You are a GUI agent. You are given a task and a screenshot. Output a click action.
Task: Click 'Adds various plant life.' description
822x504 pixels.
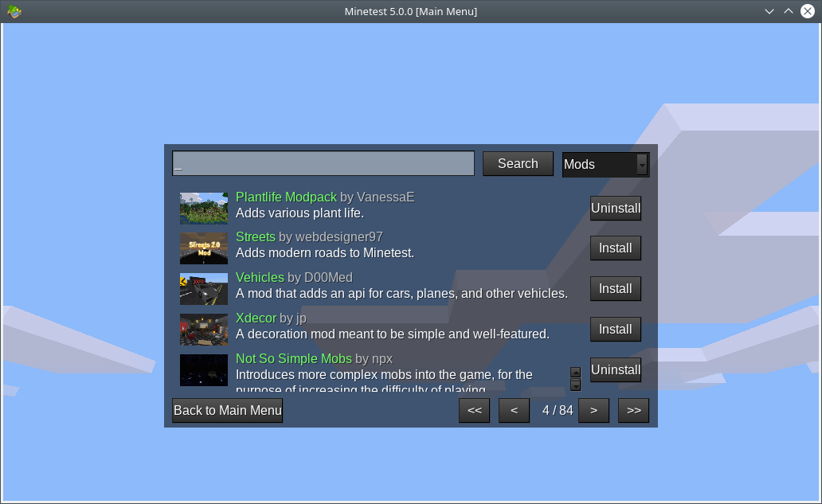pos(299,213)
